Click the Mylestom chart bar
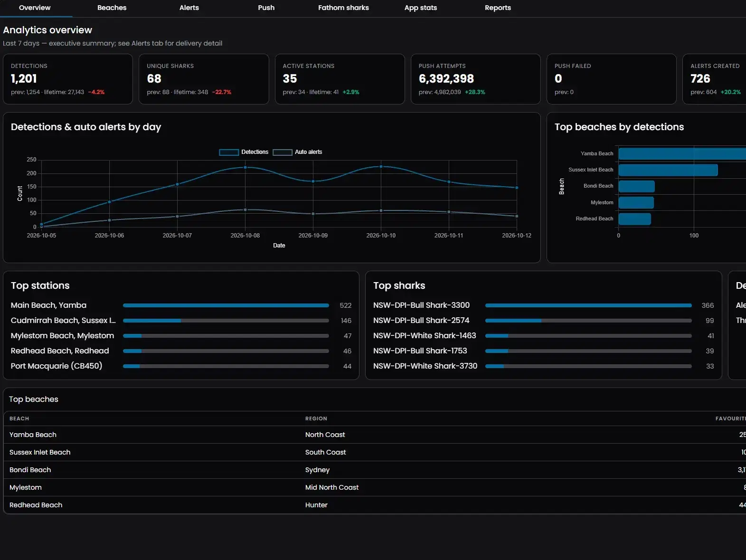 point(636,202)
